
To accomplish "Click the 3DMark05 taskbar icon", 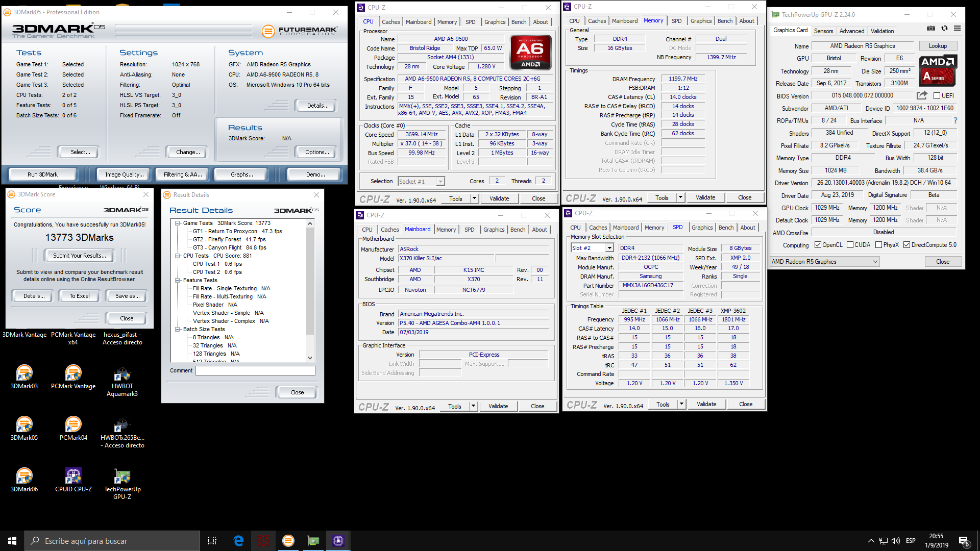I will click(x=288, y=541).
